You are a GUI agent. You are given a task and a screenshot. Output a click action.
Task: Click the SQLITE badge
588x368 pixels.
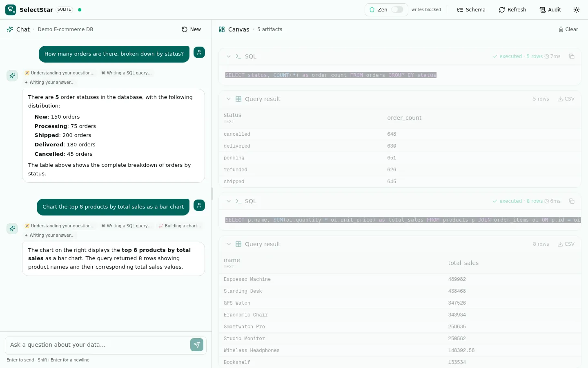point(64,9)
